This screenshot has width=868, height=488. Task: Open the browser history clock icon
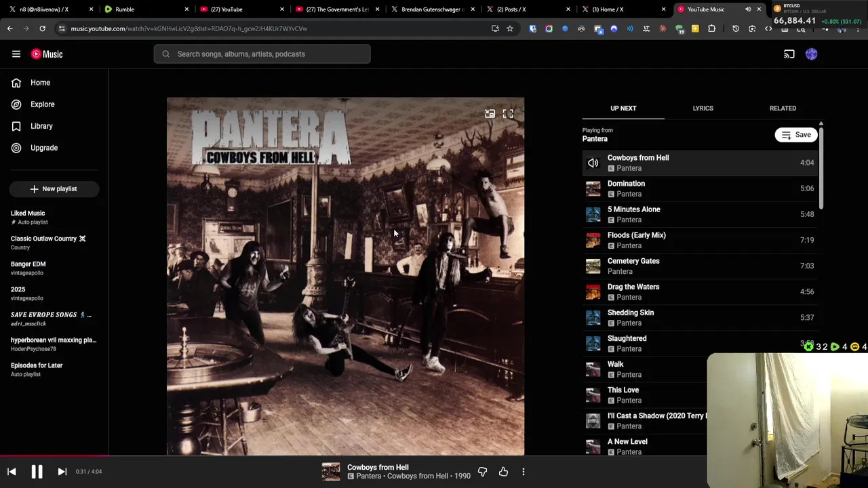click(736, 28)
